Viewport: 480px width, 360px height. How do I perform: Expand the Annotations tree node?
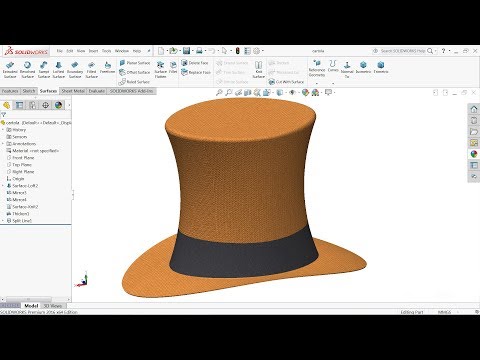3,144
